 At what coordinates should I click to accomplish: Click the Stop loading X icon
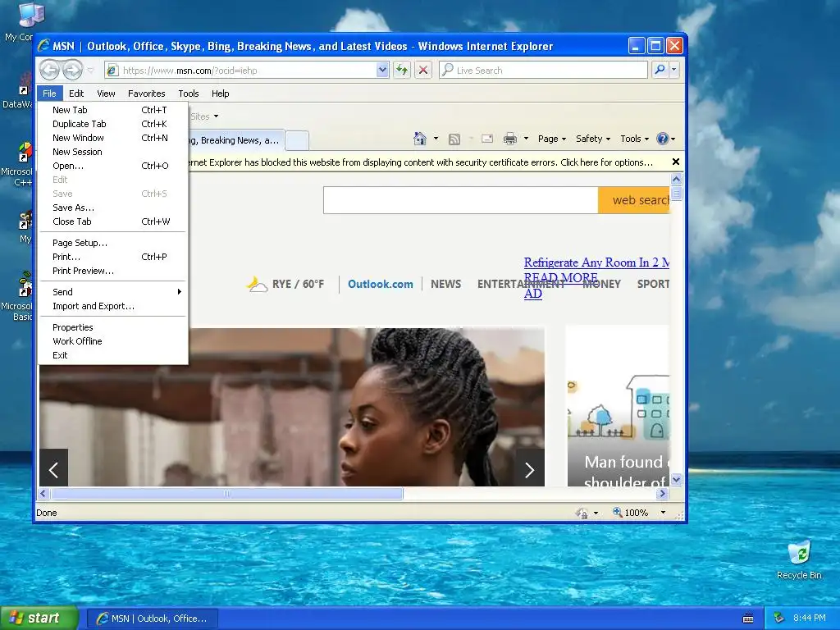[423, 70]
